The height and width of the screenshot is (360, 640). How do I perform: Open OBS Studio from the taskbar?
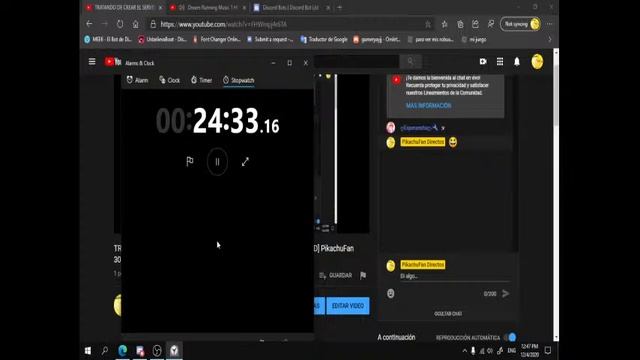157,351
